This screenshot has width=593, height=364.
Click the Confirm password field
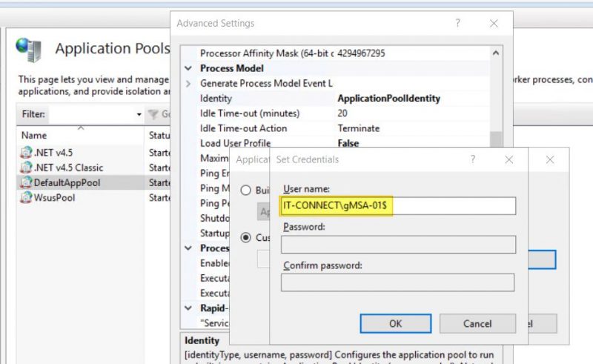click(x=397, y=282)
